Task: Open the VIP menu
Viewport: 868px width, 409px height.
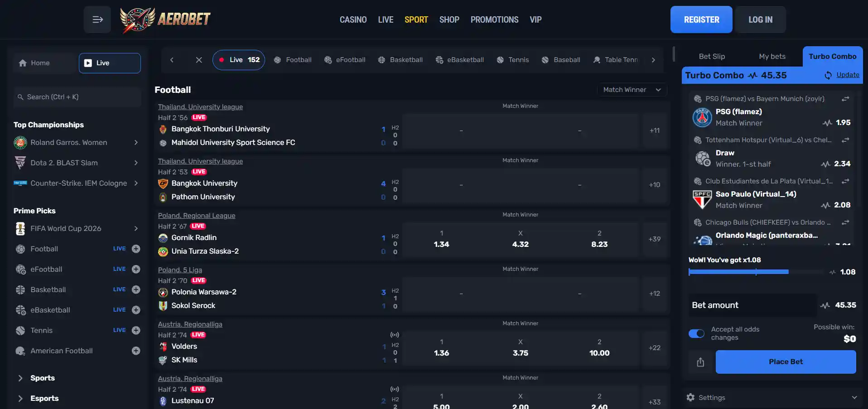Action: coord(535,19)
